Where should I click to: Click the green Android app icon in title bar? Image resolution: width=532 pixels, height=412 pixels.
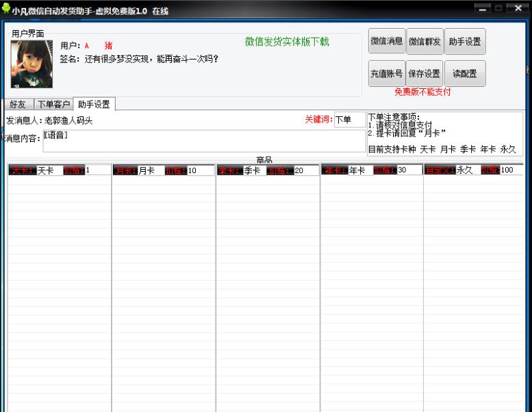coord(6,10)
